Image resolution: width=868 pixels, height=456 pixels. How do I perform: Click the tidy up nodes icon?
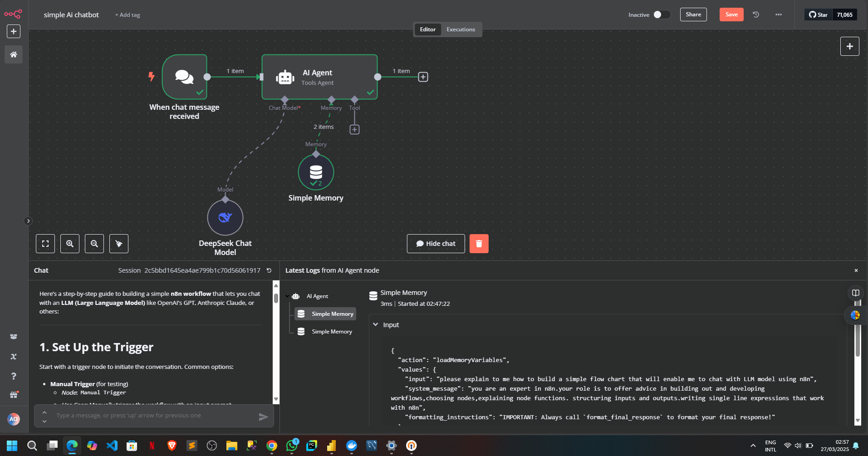coord(119,244)
